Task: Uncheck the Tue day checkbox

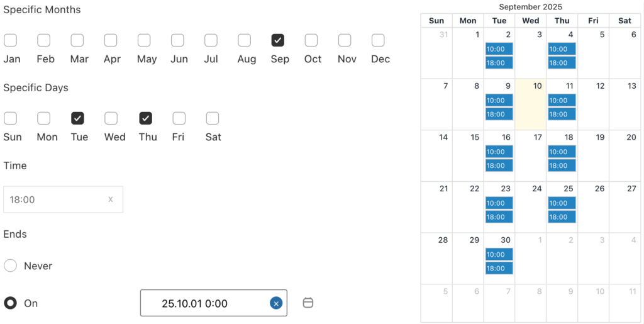Action: tap(77, 118)
